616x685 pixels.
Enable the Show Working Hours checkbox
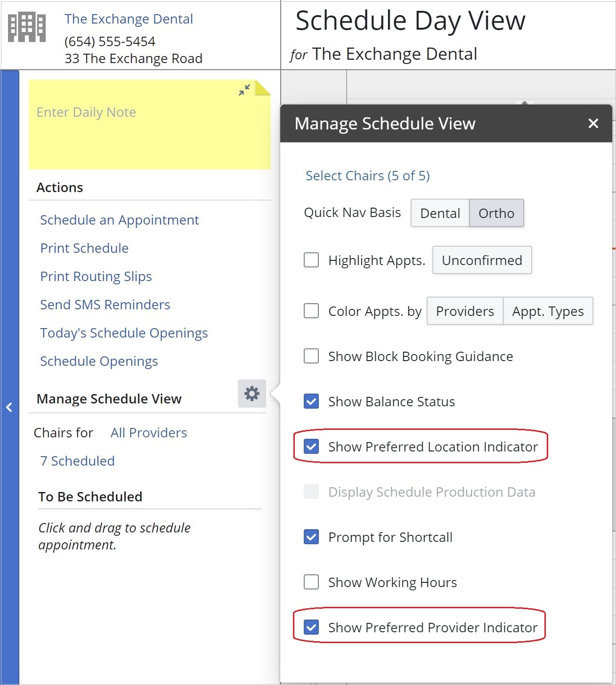click(311, 582)
